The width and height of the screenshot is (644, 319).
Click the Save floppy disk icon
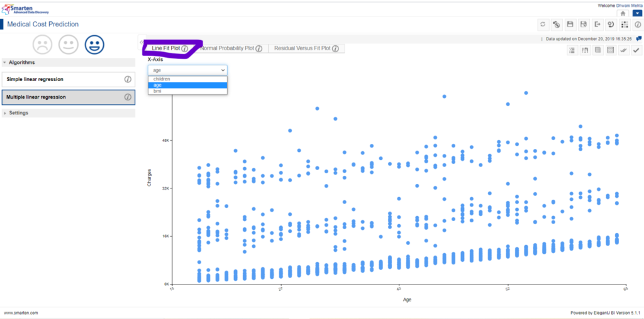pyautogui.click(x=570, y=24)
